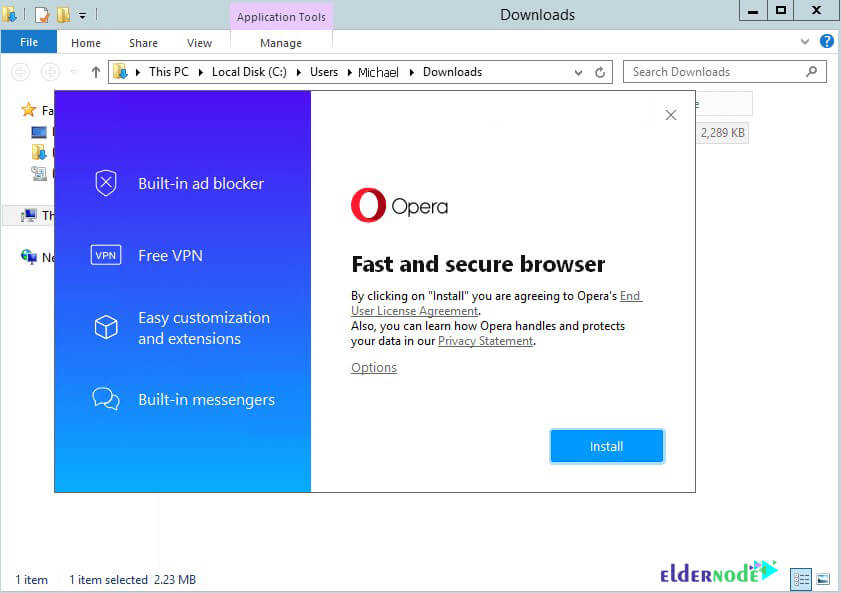Switch to Details view in the status bar

(801, 579)
